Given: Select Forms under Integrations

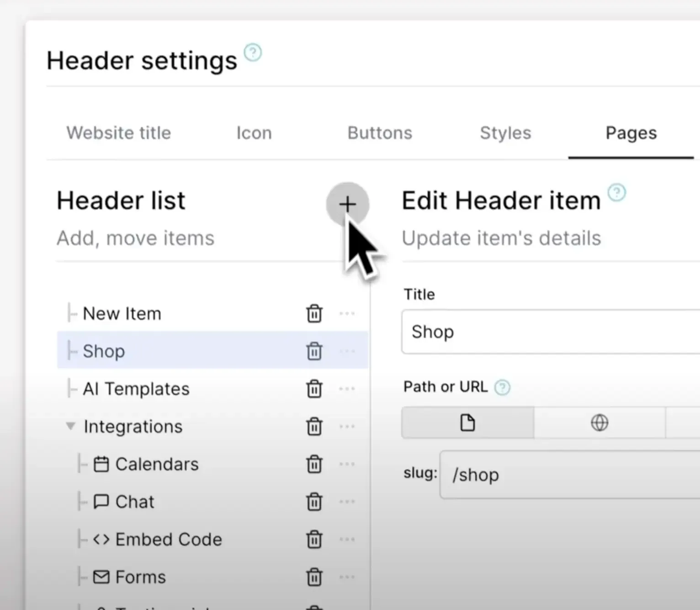Looking at the screenshot, I should (140, 577).
